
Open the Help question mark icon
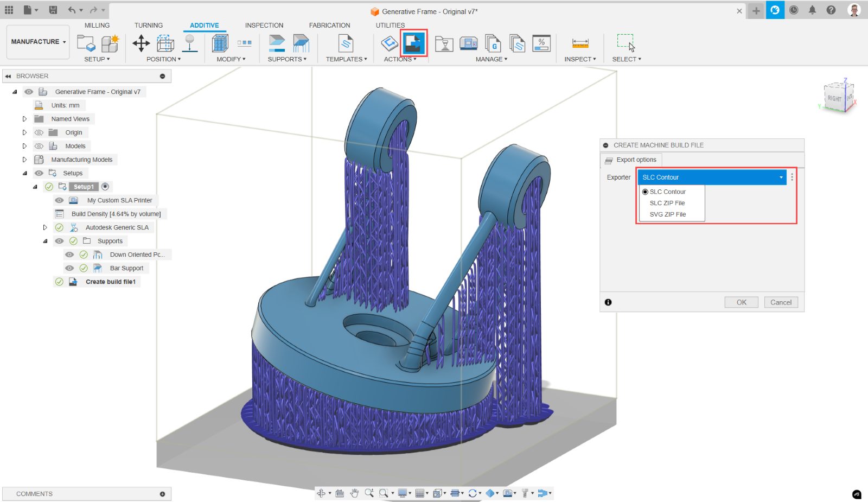[x=831, y=10]
